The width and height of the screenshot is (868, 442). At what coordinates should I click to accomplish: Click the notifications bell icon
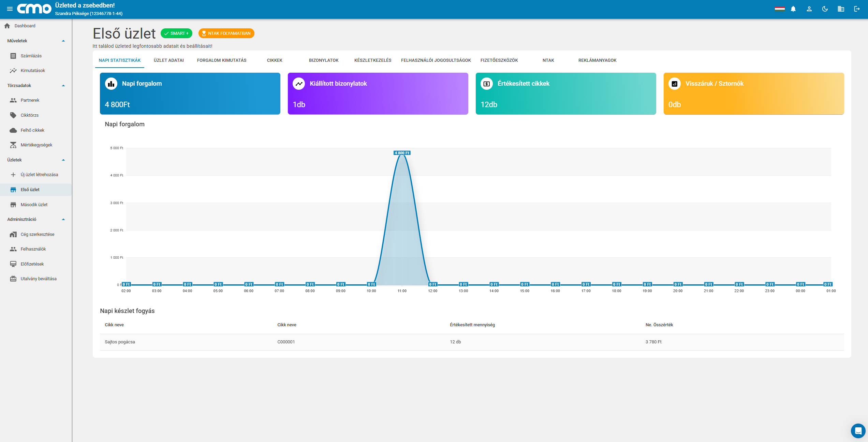tap(793, 9)
